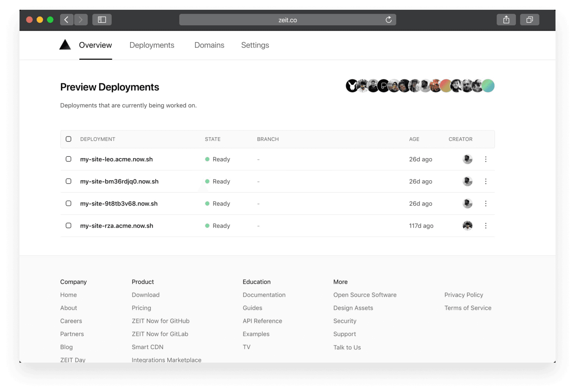
Task: View the Privacy Policy
Action: (x=463, y=295)
